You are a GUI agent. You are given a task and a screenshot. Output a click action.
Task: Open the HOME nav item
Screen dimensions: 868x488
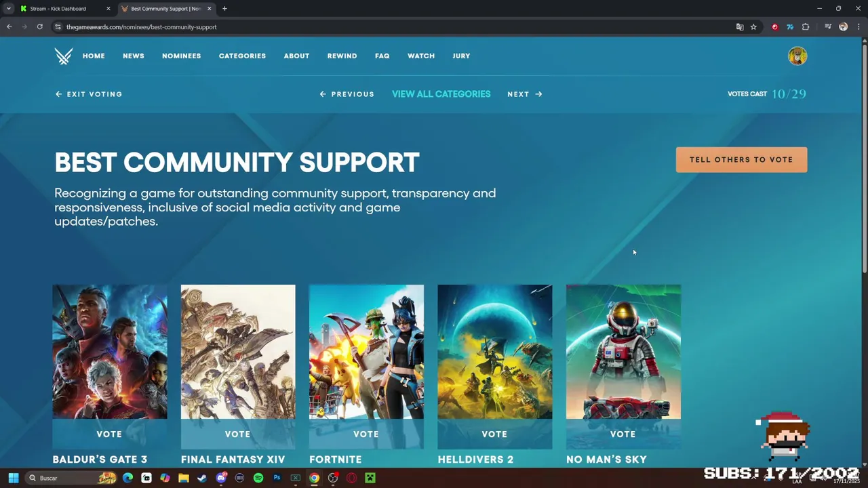tap(94, 56)
